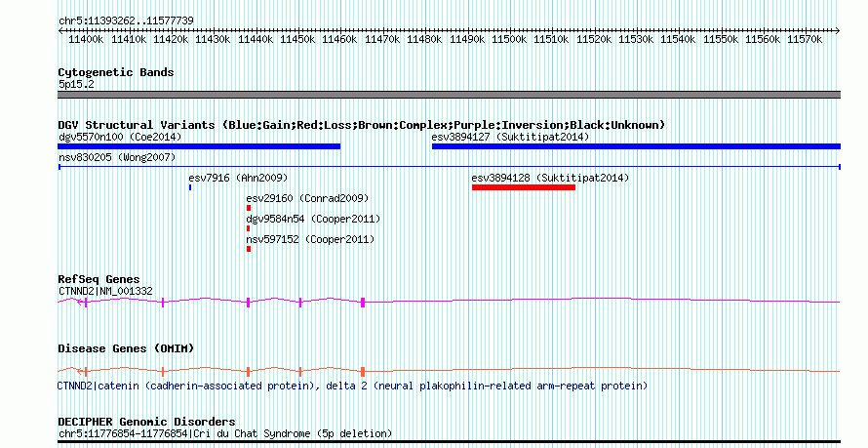This screenshot has width=868, height=448.
Task: Click the red dgv9584n54 loss marker
Action: [248, 228]
